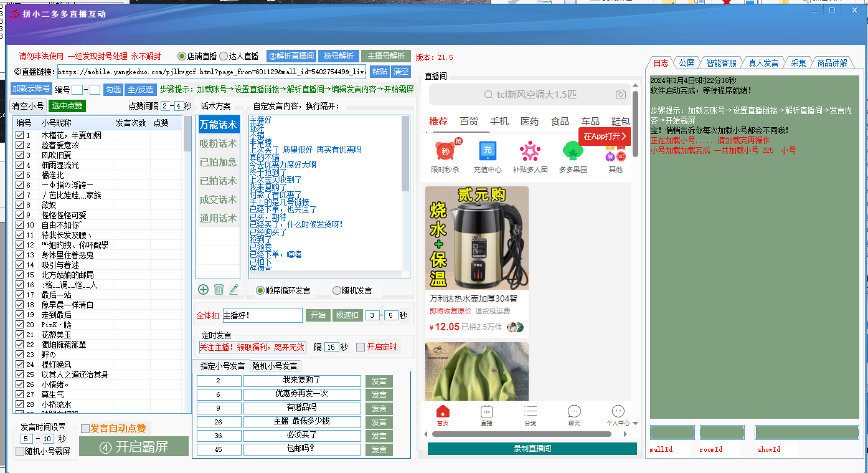The image size is (868, 473).
Task: Open the 直播 live TV icon
Action: (487, 411)
